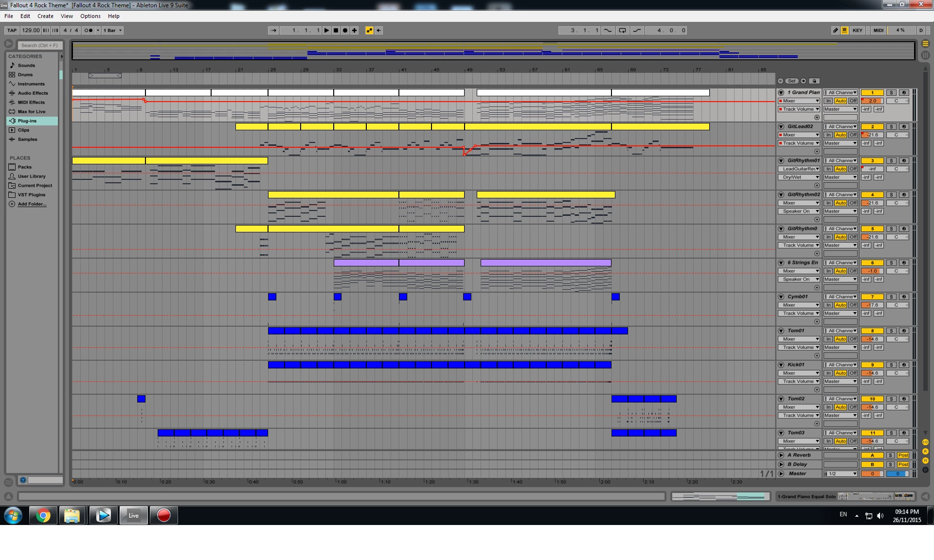The image size is (934, 560).
Task: Click the Set locator button
Action: [792, 81]
